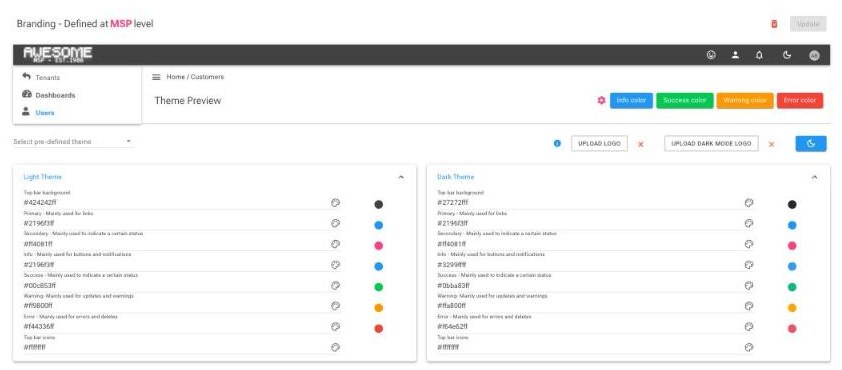This screenshot has height=370, width=842.
Task: Open palette picker for Light Secondary color
Action: click(335, 244)
